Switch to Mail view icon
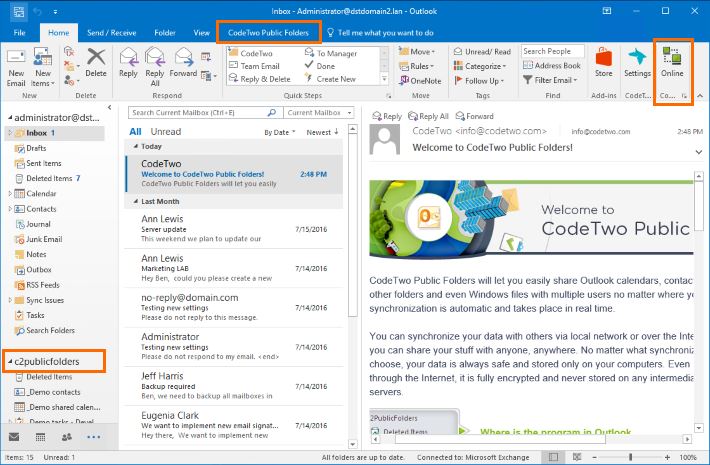The image size is (710, 465). pos(14,437)
